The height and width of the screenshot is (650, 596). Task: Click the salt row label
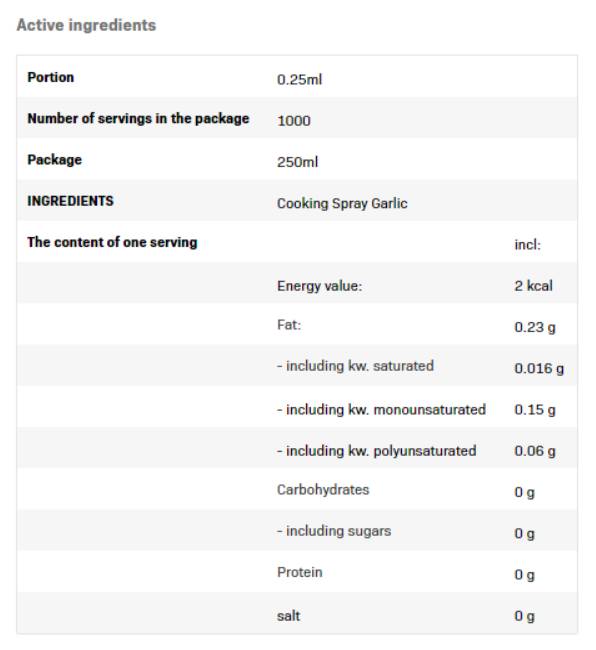click(x=288, y=616)
